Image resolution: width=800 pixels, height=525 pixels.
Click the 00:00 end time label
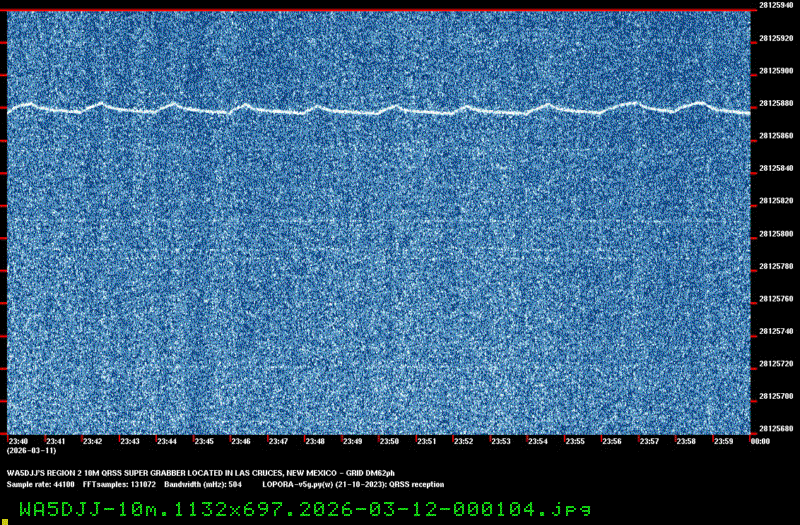point(759,441)
